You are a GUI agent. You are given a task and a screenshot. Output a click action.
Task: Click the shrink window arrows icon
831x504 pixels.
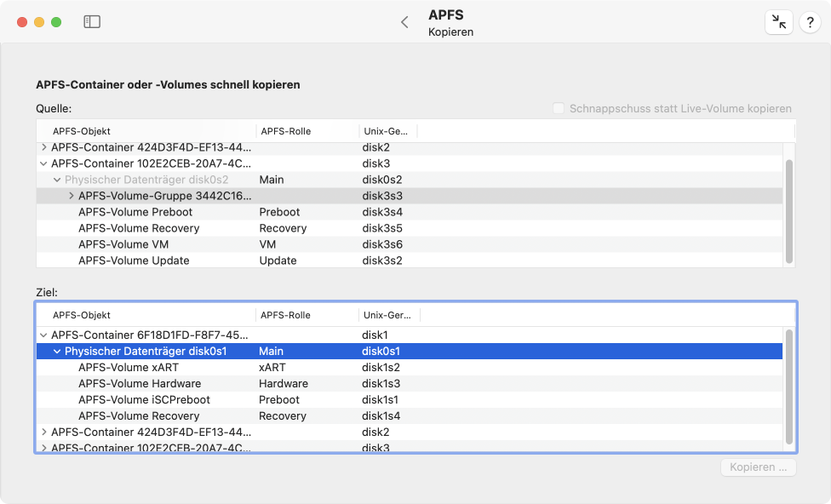(778, 22)
